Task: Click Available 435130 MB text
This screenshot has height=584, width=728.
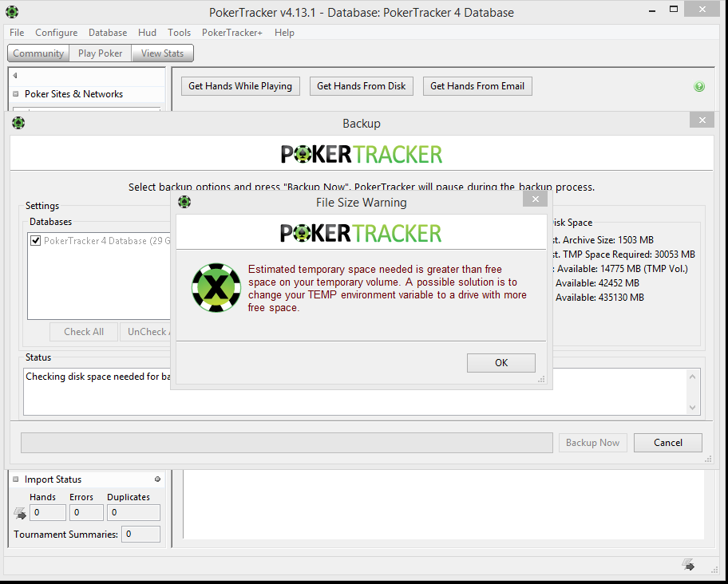Action: click(x=599, y=298)
